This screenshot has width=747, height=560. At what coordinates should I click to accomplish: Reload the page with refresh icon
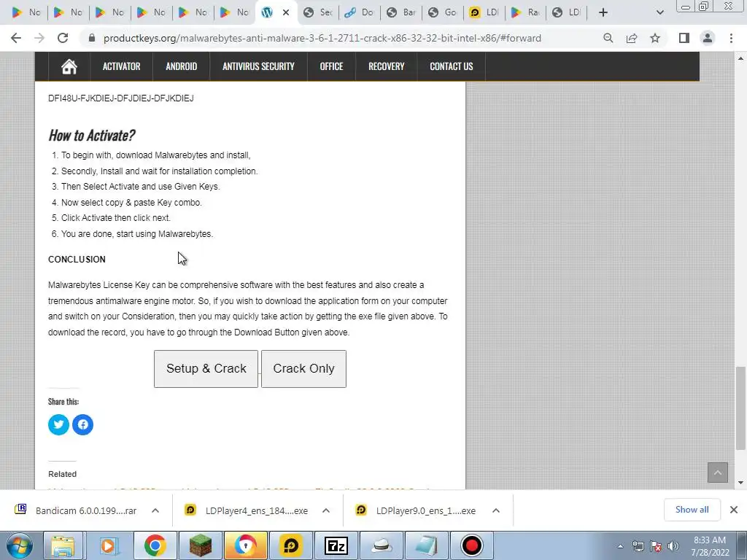(63, 38)
